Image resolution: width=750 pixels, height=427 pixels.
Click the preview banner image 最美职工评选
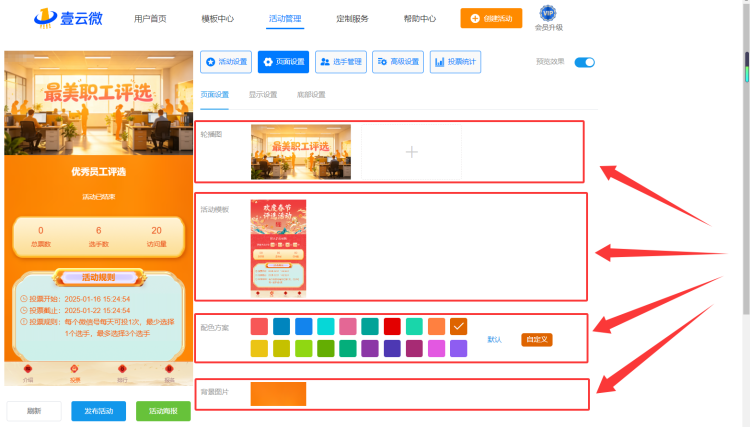point(99,103)
